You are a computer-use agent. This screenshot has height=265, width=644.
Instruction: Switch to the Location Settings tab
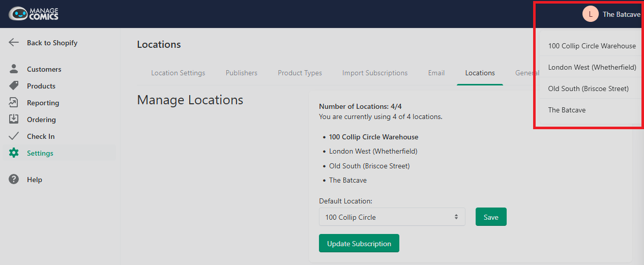pyautogui.click(x=178, y=73)
